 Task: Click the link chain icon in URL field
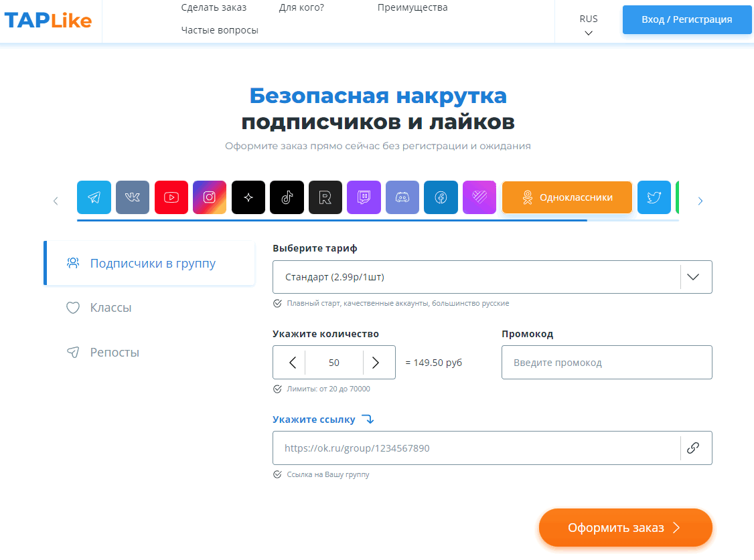(x=693, y=448)
